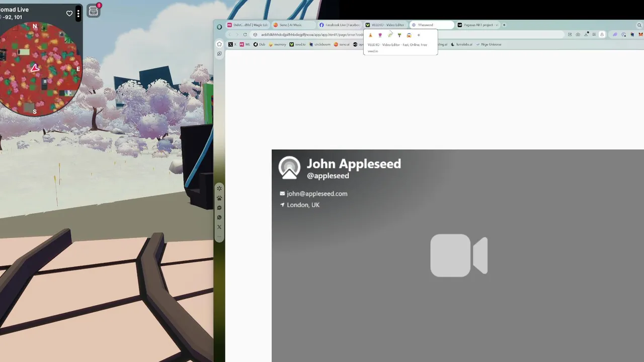Click the john@appleseed.com email text
Screen dimensions: 644x362
pos(317,194)
